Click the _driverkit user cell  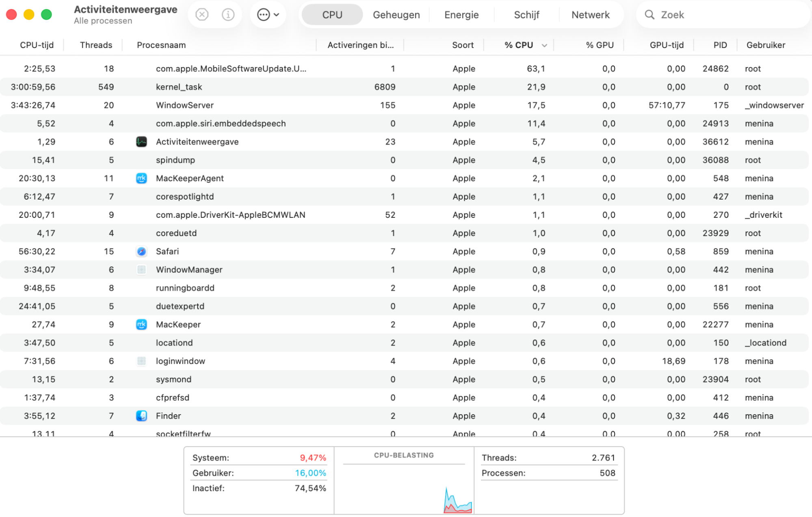point(764,215)
